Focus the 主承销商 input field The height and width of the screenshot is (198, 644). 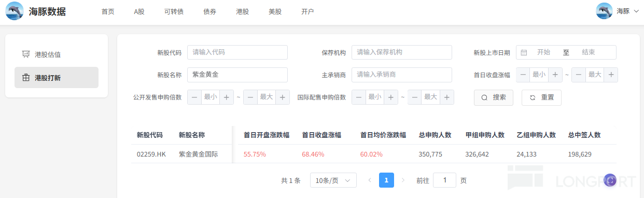coord(402,75)
